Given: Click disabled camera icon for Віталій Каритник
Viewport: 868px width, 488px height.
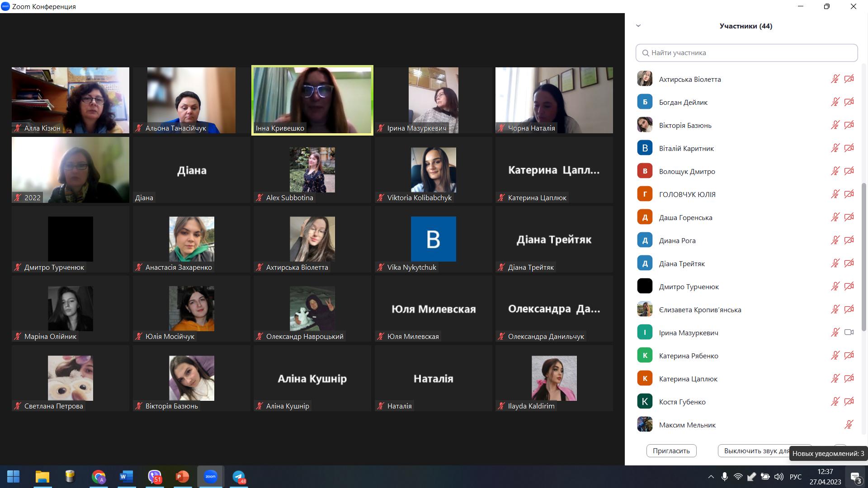Looking at the screenshot, I should [849, 148].
